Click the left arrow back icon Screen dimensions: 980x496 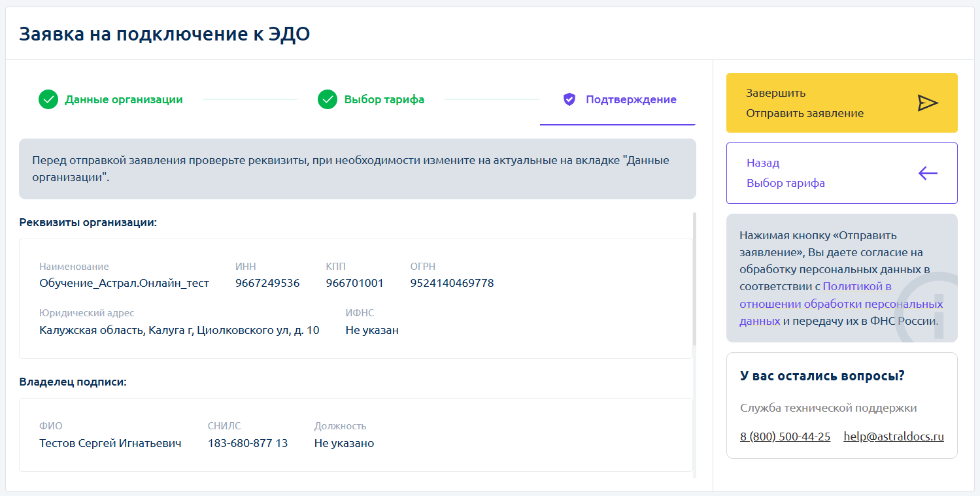click(927, 173)
